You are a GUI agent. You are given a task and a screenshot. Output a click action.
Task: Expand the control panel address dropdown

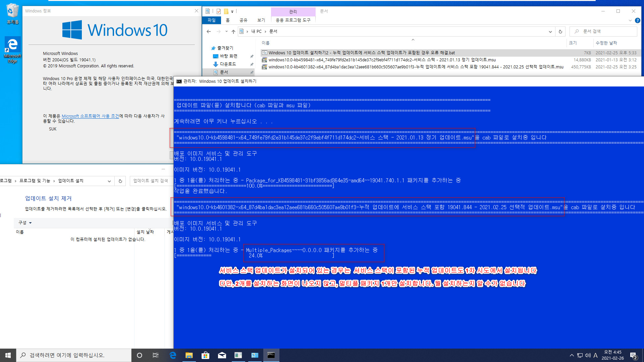tap(109, 181)
